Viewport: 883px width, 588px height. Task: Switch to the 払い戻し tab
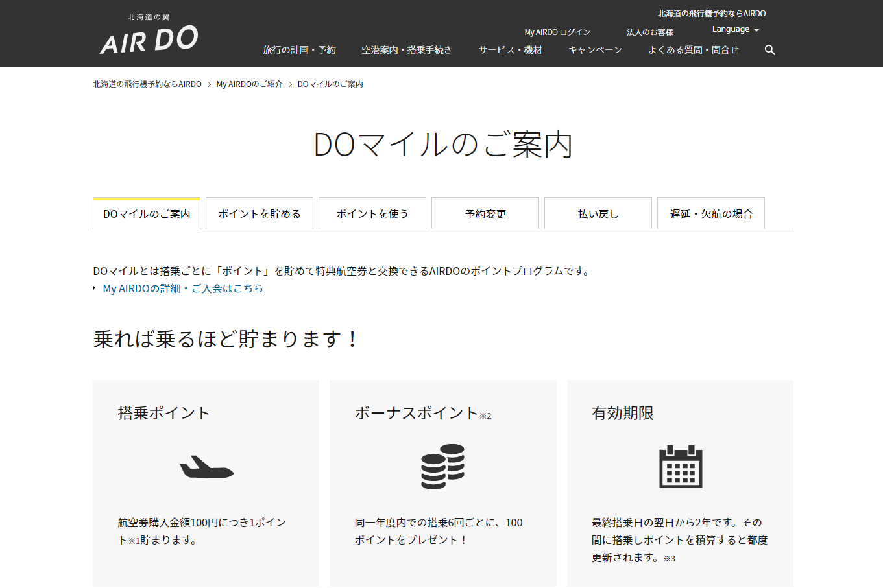point(598,213)
